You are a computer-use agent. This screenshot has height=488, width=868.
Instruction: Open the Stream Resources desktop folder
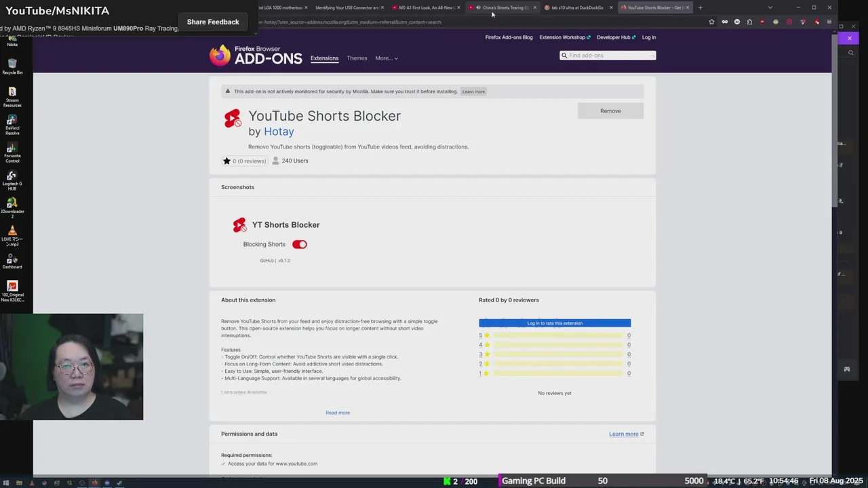12,97
